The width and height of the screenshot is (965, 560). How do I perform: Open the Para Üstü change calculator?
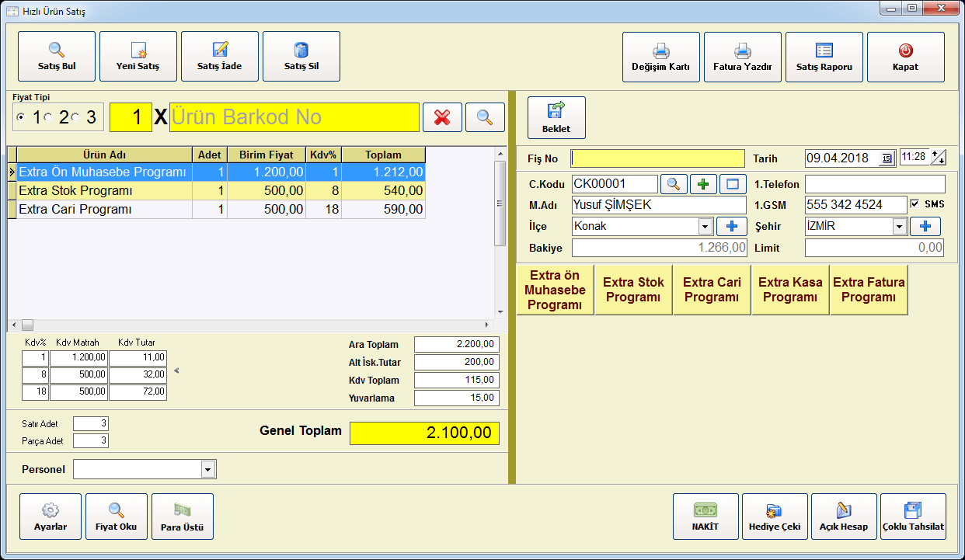pos(183,517)
